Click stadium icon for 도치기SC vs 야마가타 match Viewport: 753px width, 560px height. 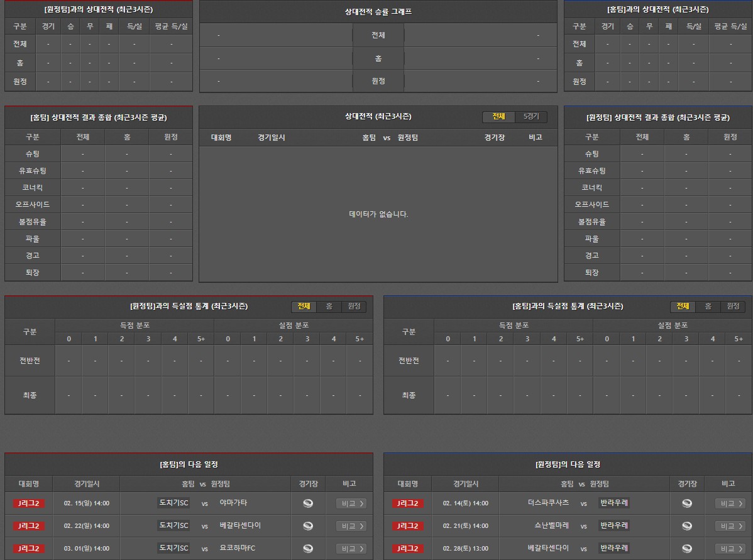pyautogui.click(x=307, y=503)
